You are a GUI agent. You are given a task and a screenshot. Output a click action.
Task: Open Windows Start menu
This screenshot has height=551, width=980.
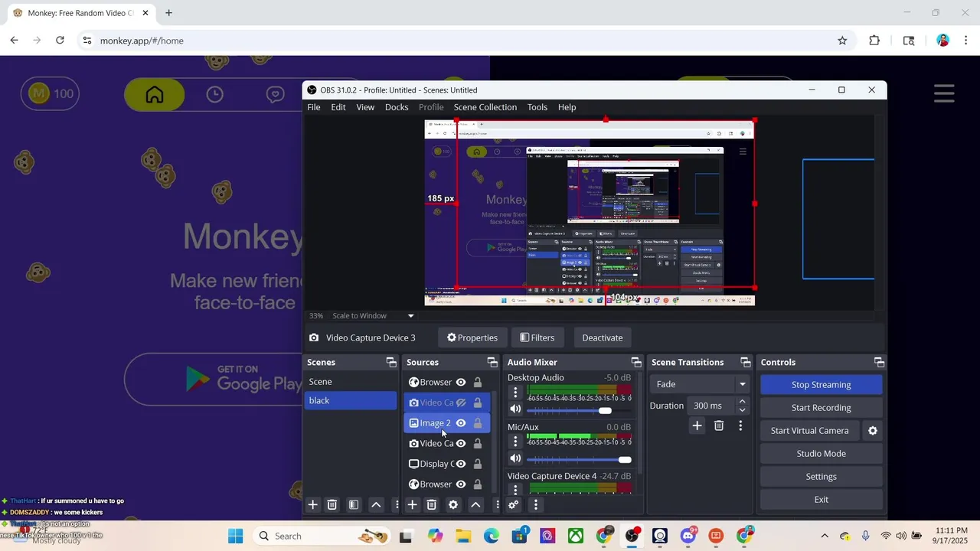point(236,536)
